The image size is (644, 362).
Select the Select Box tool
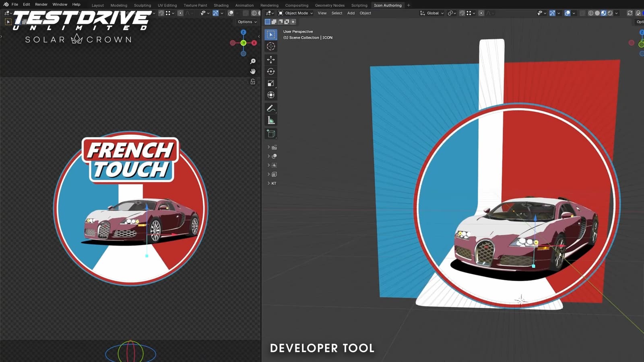(271, 35)
